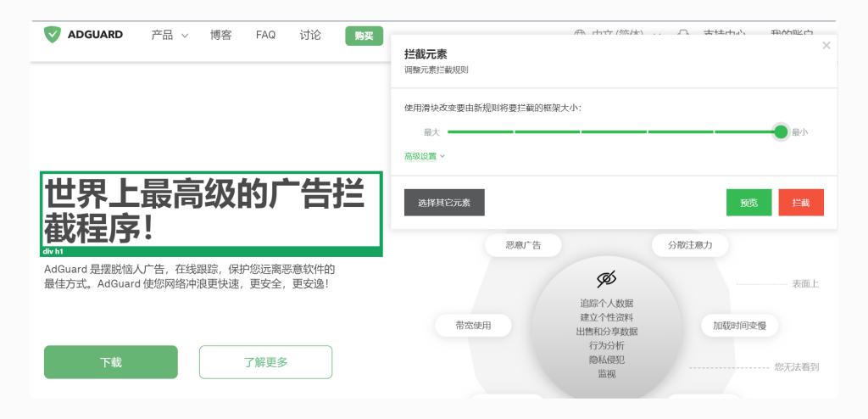
Task: Click the 追踪个人数据 text in circle
Action: (x=607, y=303)
